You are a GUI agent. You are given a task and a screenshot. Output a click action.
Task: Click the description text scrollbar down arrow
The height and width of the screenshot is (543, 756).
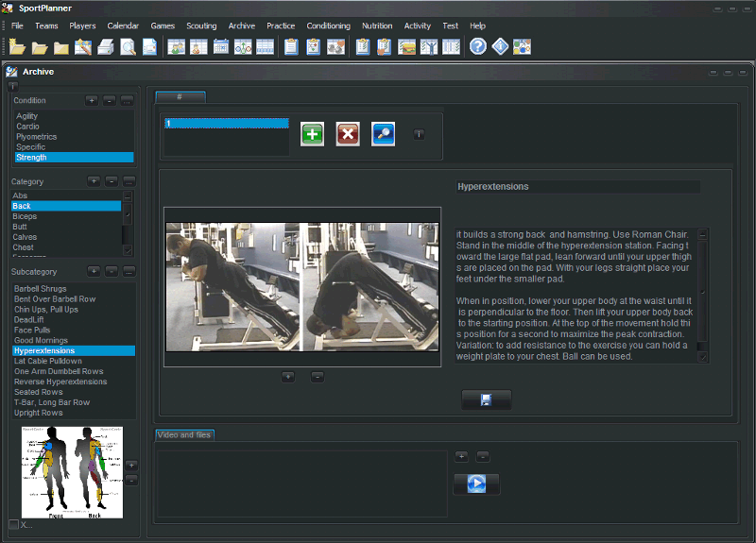point(703,357)
